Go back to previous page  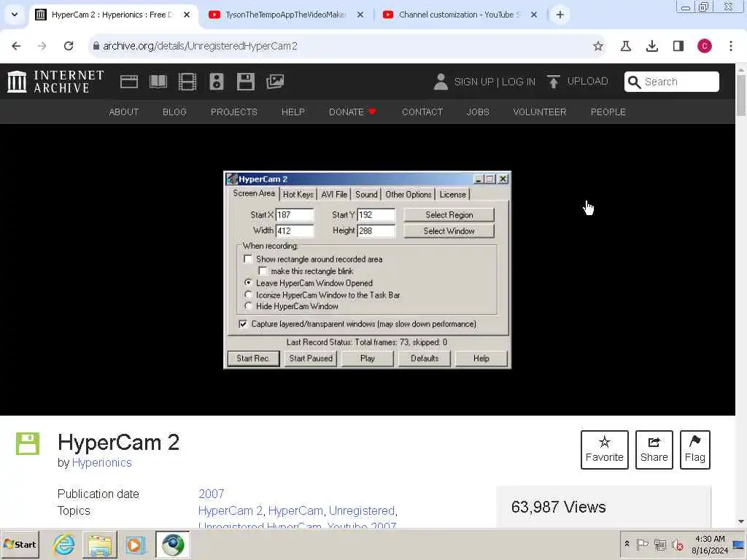pos(16,46)
